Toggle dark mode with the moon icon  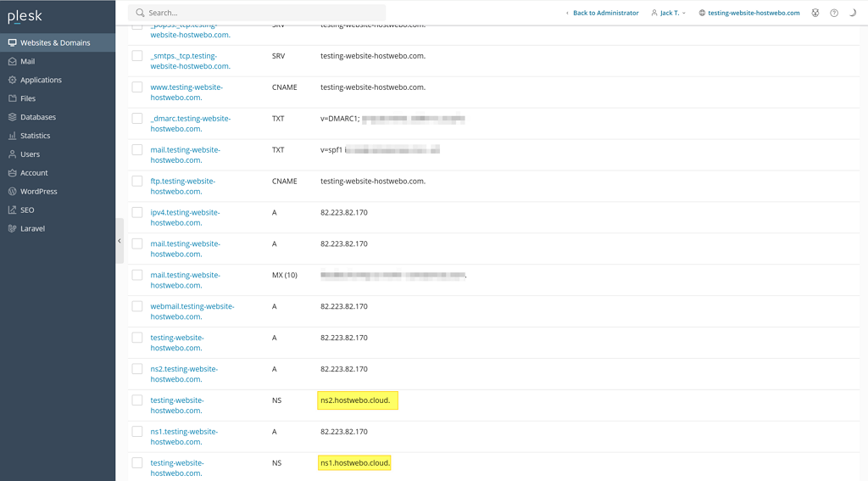852,13
